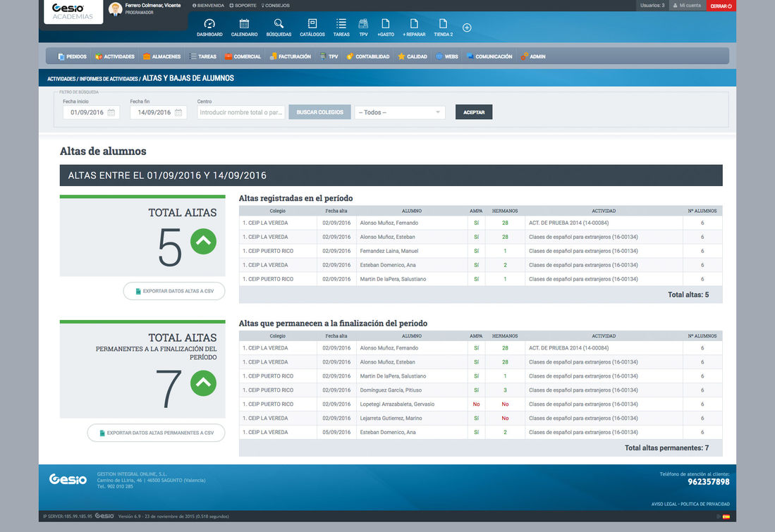The width and height of the screenshot is (775, 532).
Task: Click the Spanish flag language icon
Action: (726, 516)
